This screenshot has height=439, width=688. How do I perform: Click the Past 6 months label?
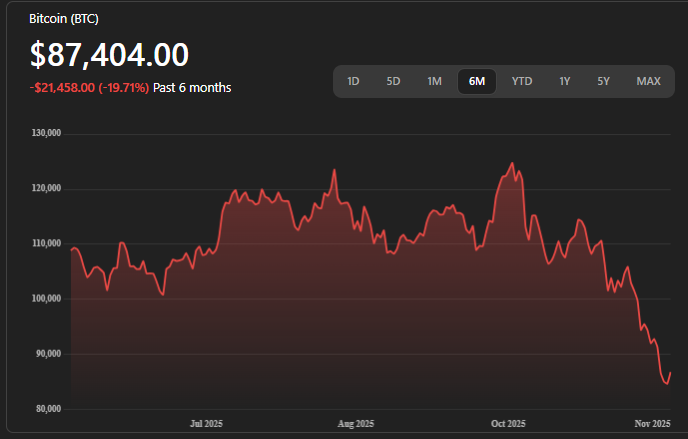192,88
